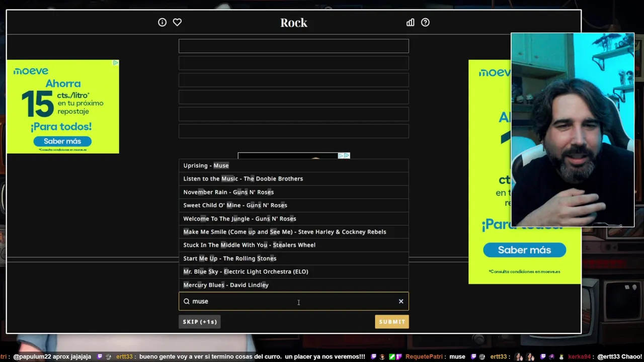Choose Sweet Child O' Mine suggestion

pos(294,205)
